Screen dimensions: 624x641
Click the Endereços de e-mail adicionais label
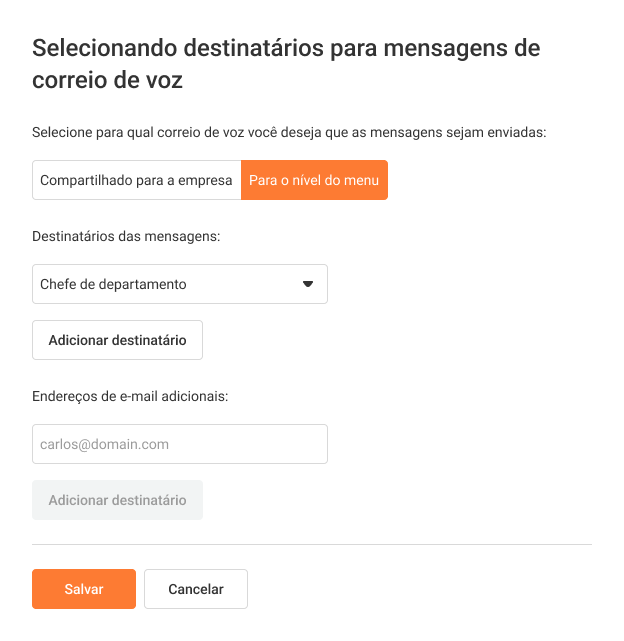[x=130, y=396]
